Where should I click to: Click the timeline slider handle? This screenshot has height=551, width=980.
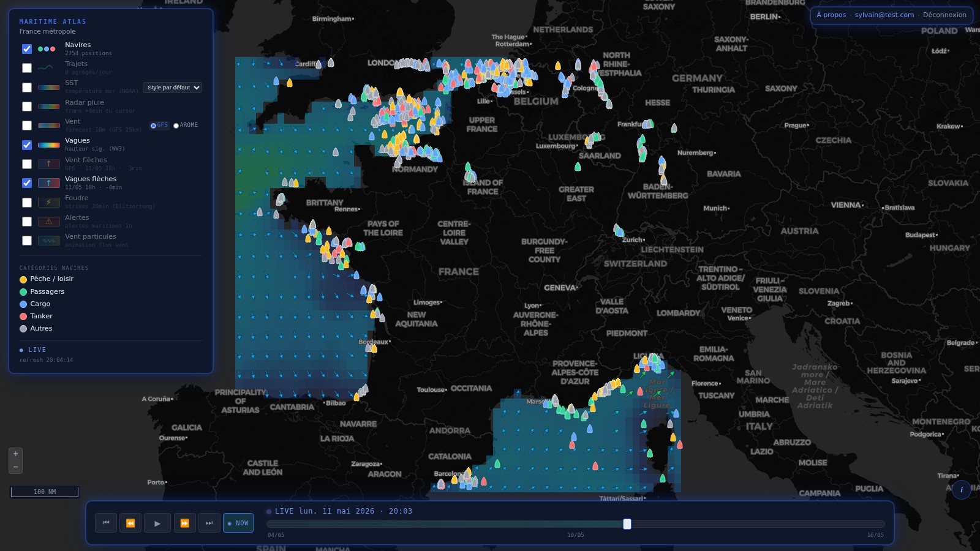coord(627,524)
